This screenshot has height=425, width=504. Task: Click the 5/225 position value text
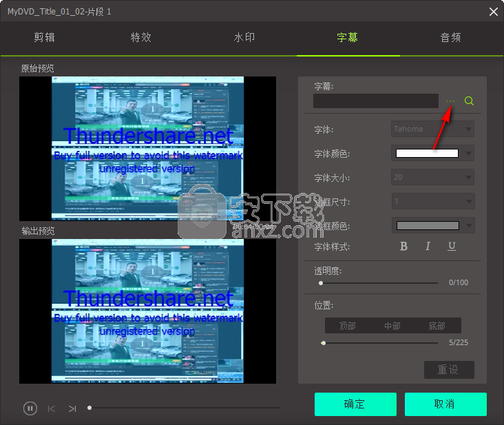pyautogui.click(x=459, y=342)
